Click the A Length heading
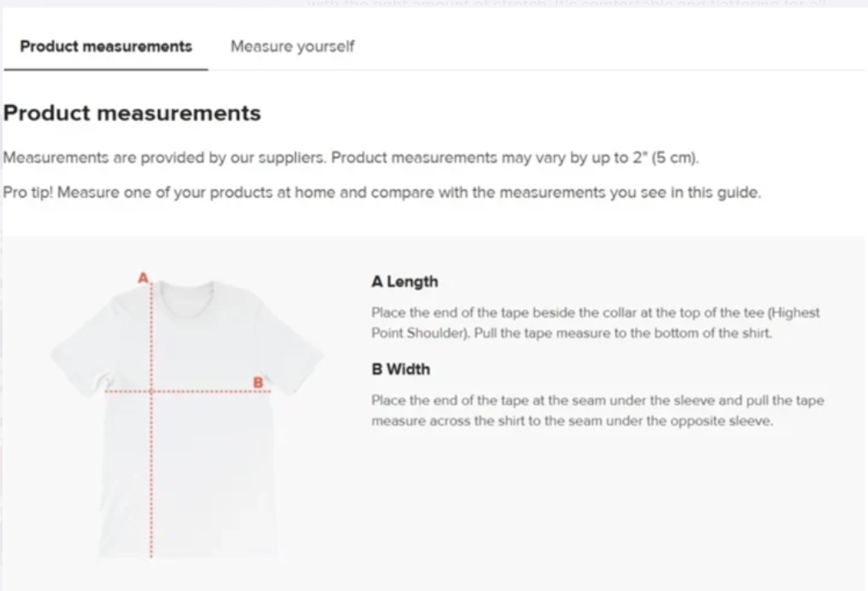This screenshot has height=591, width=868. point(404,281)
